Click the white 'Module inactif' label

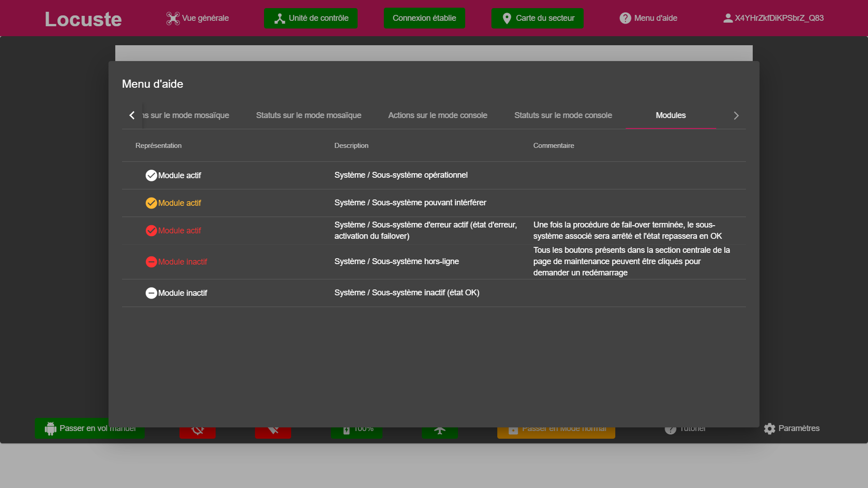(x=183, y=293)
